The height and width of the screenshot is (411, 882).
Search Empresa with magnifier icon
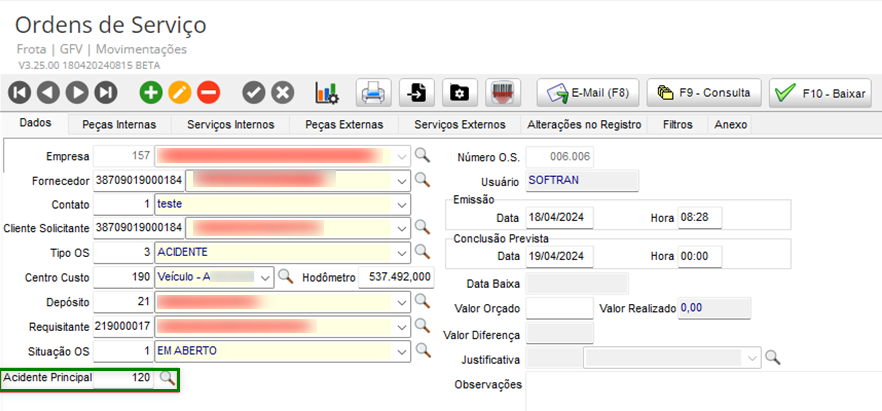coord(422,155)
